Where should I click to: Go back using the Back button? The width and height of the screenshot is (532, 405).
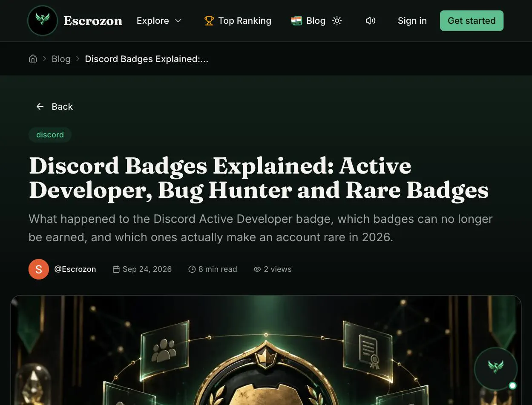click(x=55, y=106)
